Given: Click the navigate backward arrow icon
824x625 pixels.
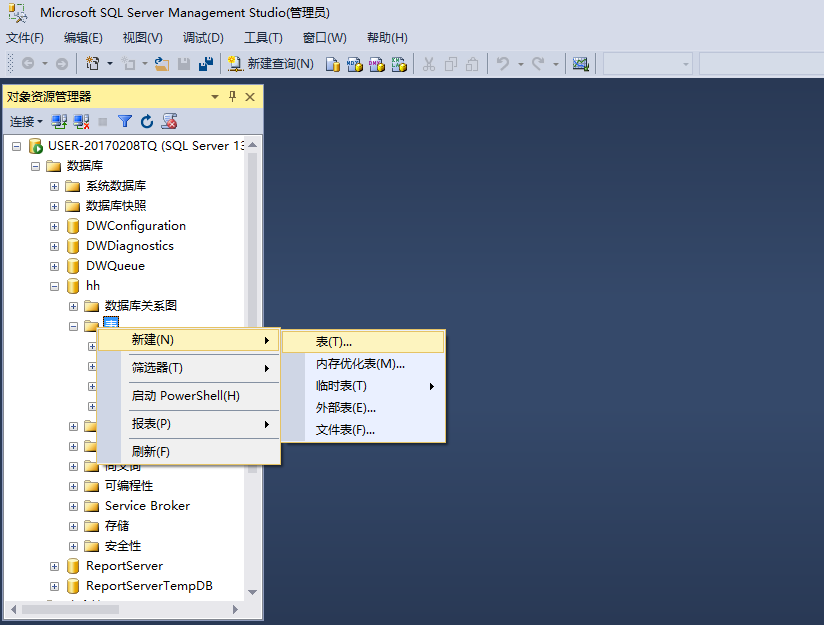Looking at the screenshot, I should 28,64.
